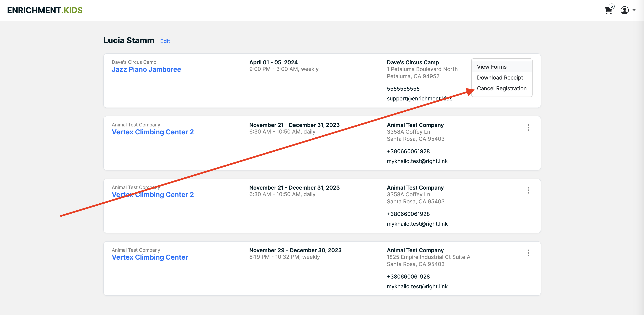The image size is (644, 315).
Task: Open the shopping cart icon
Action: (x=608, y=10)
